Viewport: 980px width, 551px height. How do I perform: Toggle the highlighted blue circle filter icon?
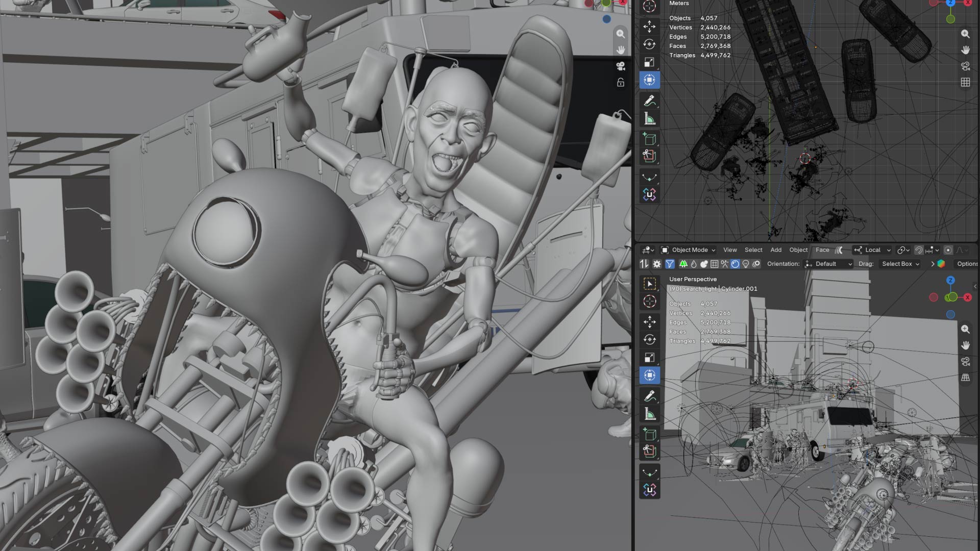735,264
